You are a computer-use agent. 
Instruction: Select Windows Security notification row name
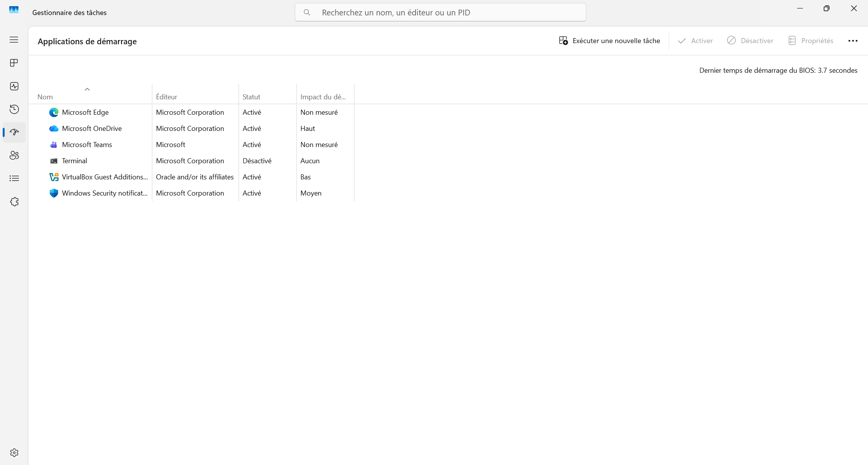click(105, 193)
